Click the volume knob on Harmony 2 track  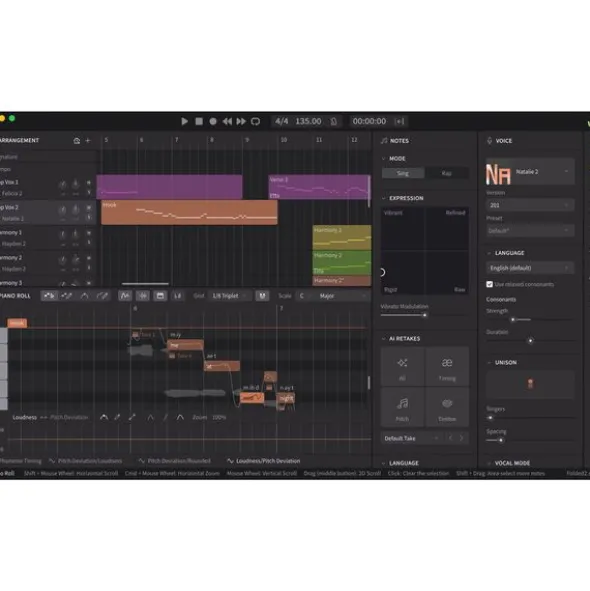pos(63,260)
